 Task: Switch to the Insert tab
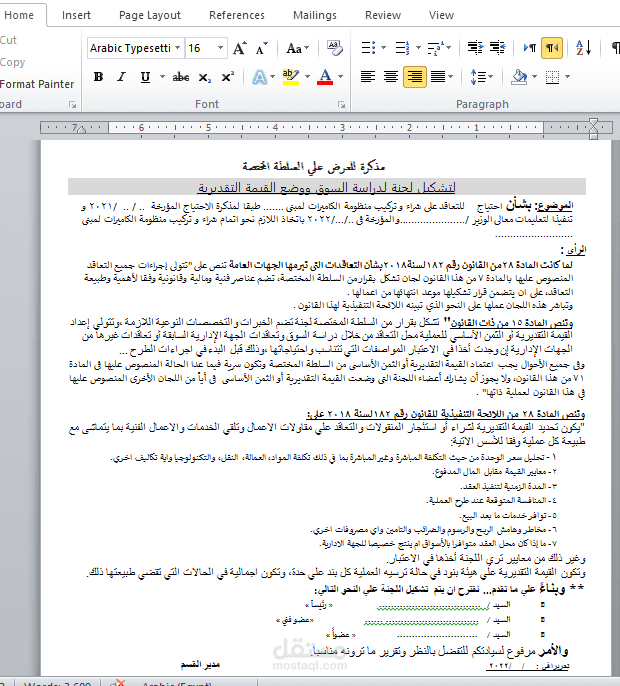click(76, 15)
